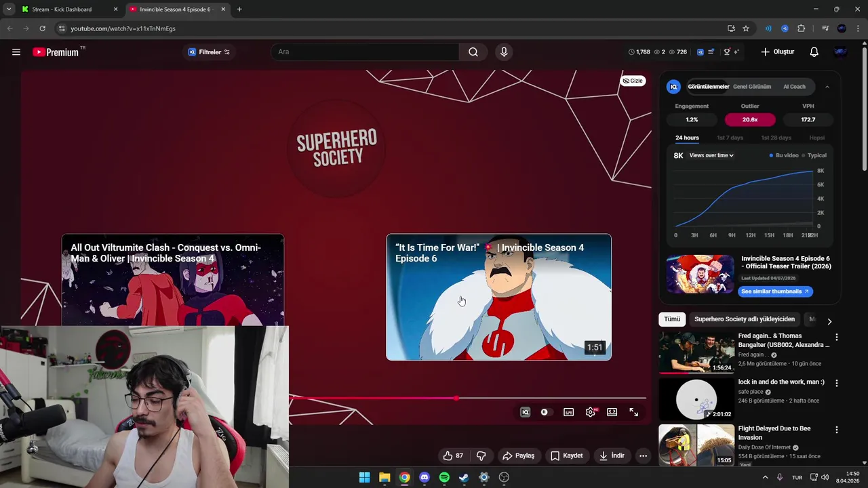
Task: Select the Superhero Society adlı yükleyiciden chip
Action: (x=745, y=319)
